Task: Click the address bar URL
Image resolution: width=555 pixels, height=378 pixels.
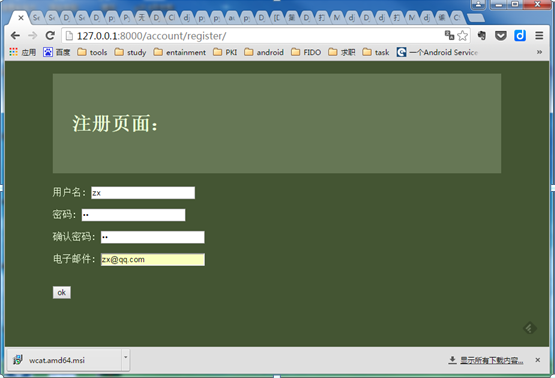Action: coord(151,36)
